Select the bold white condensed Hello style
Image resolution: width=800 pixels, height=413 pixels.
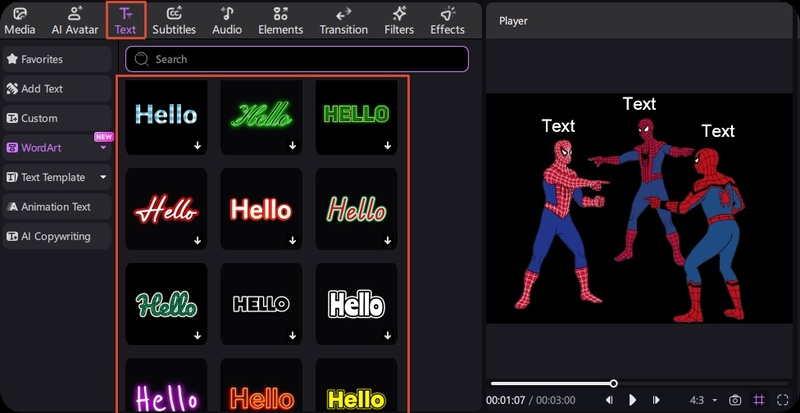coord(356,304)
